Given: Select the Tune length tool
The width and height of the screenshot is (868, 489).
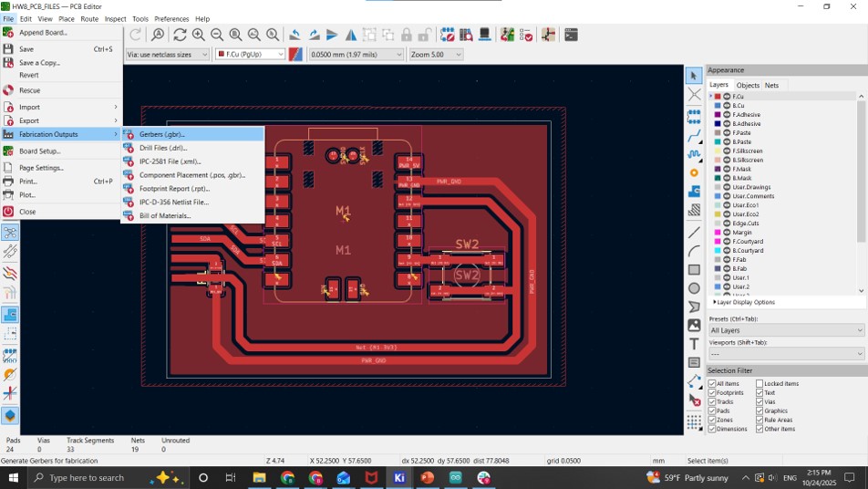Looking at the screenshot, I should tap(694, 154).
